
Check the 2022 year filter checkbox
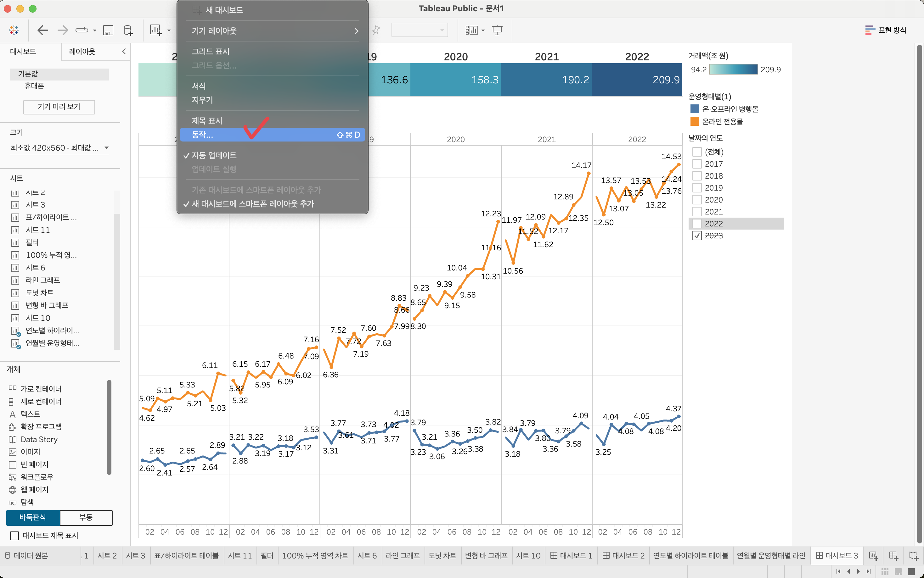(x=697, y=224)
